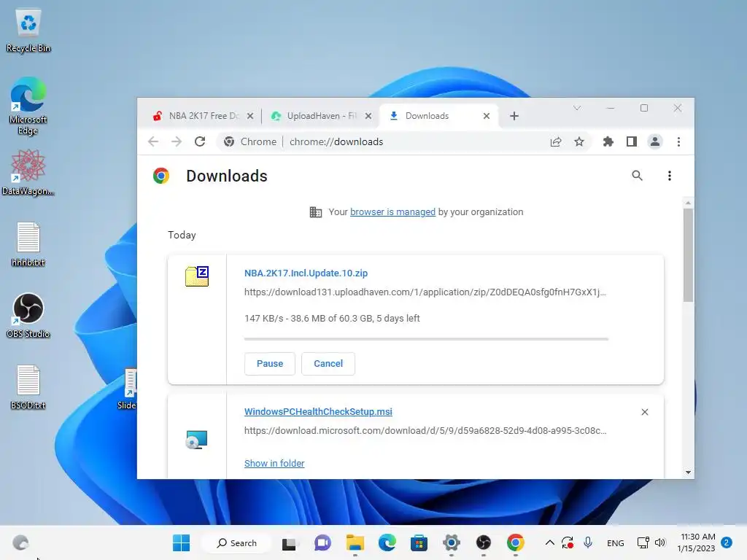Open the Windows Start menu
Viewport: 747px width, 560px height.
coord(181,542)
